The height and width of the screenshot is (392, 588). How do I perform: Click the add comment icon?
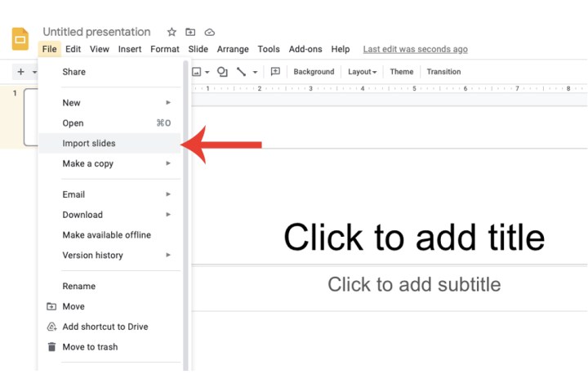tap(275, 72)
